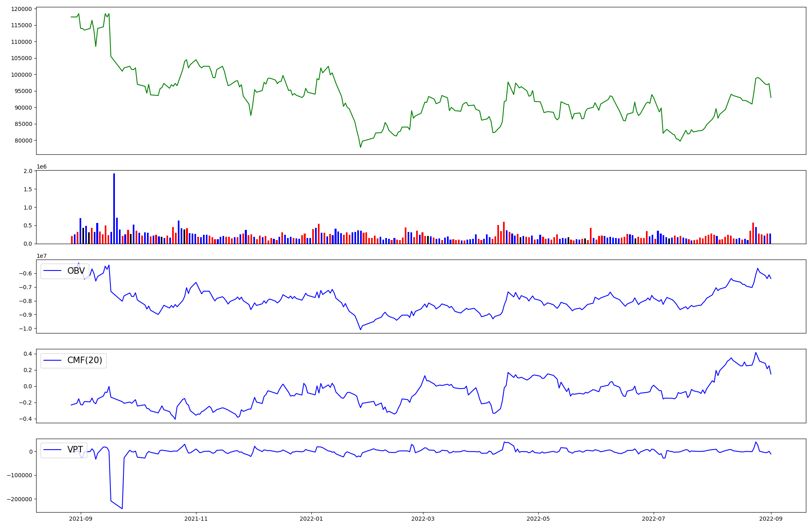Click the deepest trough of VPT line
Image resolution: width=812 pixels, height=528 pixels.
tap(122, 509)
